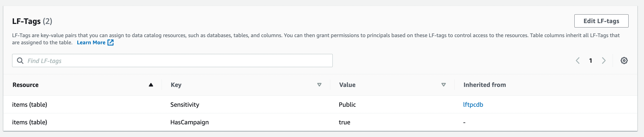
Task: Focus the Find LF-tags search field
Action: click(x=176, y=61)
